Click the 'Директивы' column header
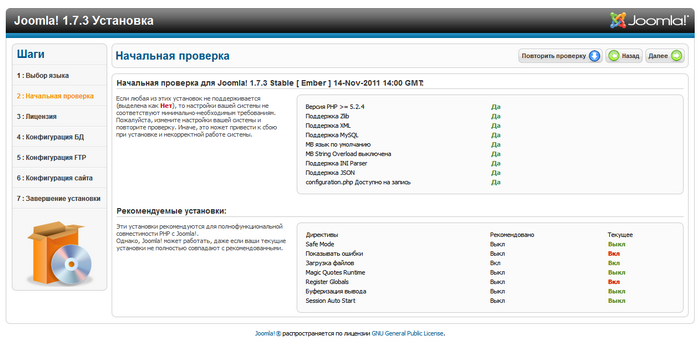 (x=322, y=234)
